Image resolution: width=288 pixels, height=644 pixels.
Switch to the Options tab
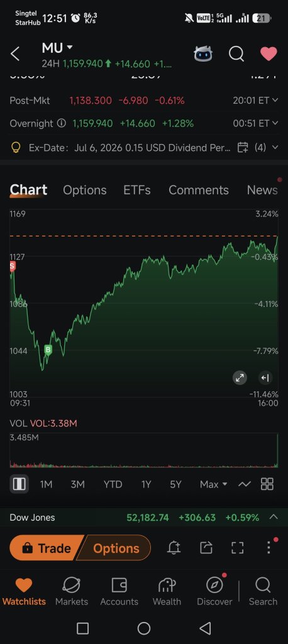click(x=85, y=190)
